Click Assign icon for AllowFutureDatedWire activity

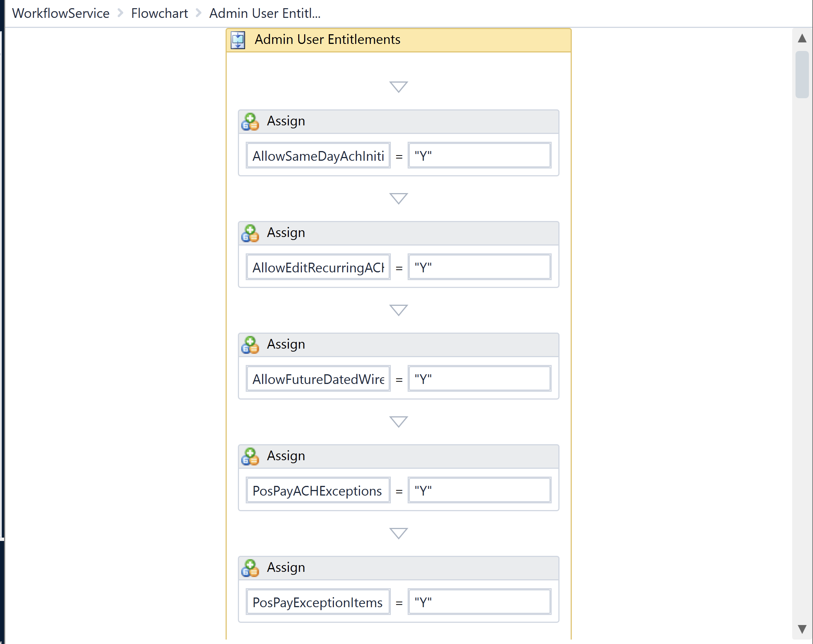250,345
